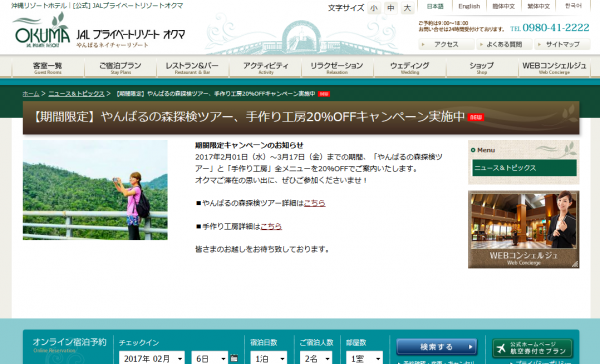Viewport: 600px width, 364px height.
Task: Expand the check-in year/month dropdown
Action: (x=152, y=358)
